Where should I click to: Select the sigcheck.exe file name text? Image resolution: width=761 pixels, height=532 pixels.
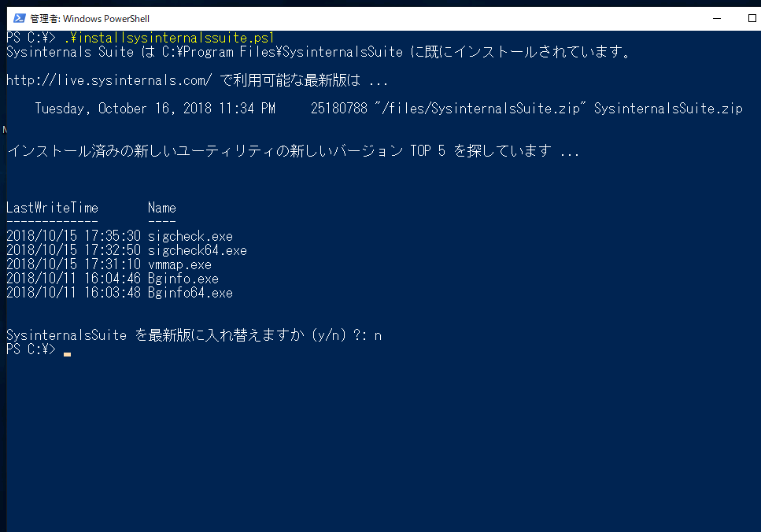[x=189, y=235]
